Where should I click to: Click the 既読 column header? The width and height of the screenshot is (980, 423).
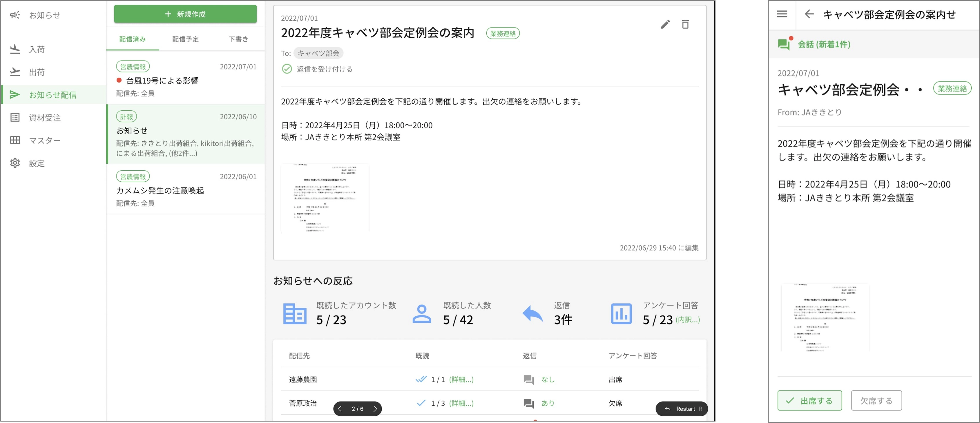[x=422, y=356]
